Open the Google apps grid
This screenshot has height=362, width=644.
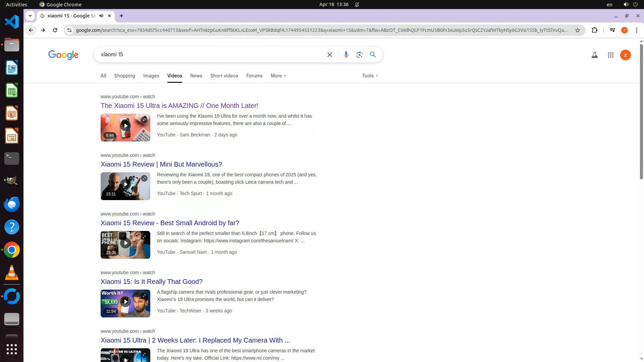coord(610,55)
